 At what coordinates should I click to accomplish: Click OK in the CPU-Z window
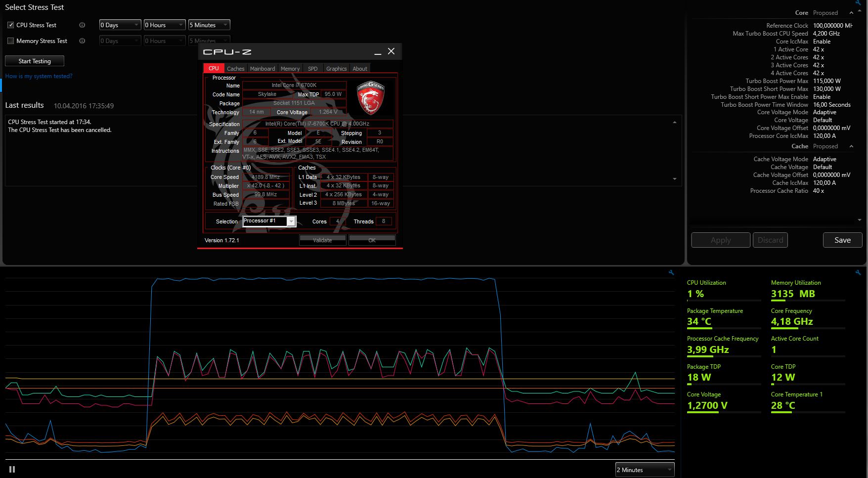tap(372, 240)
